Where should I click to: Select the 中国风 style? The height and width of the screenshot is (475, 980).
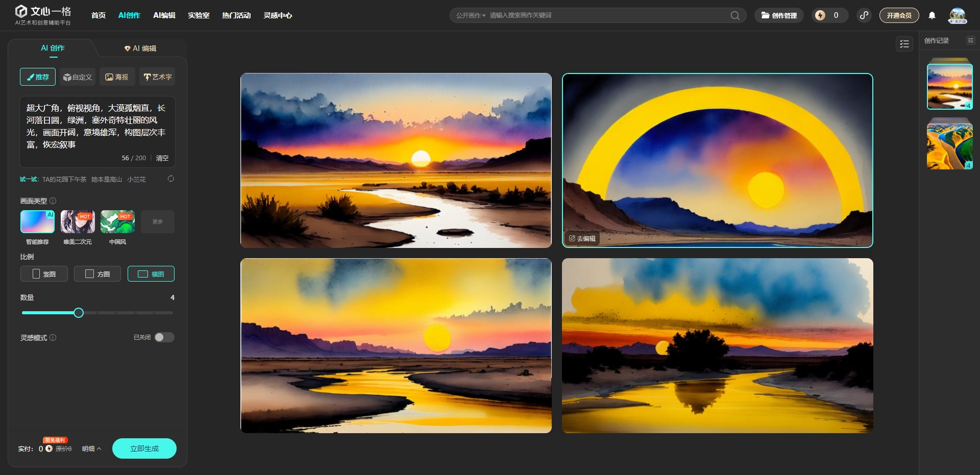(x=117, y=221)
